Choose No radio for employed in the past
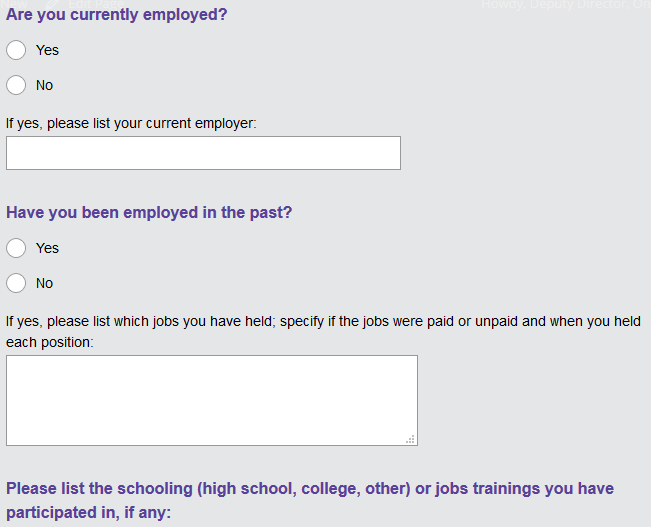This screenshot has width=651, height=527. point(16,283)
